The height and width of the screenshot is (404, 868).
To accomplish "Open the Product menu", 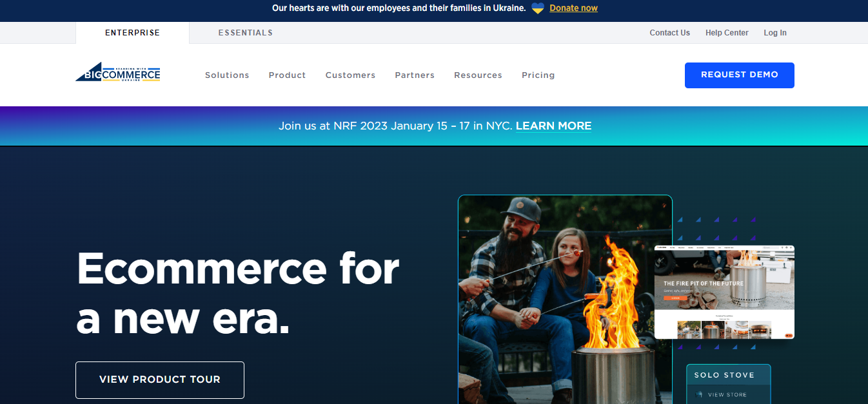I will (287, 75).
